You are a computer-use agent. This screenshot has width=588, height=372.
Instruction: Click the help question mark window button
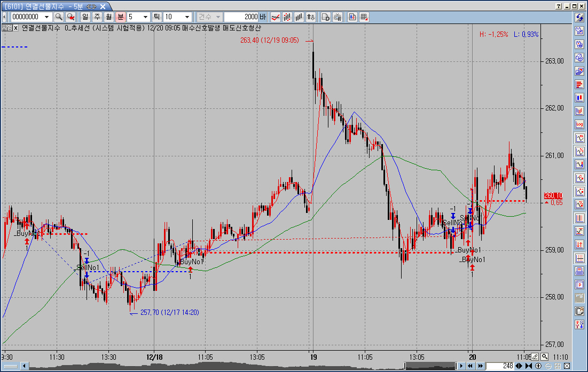tap(559, 6)
